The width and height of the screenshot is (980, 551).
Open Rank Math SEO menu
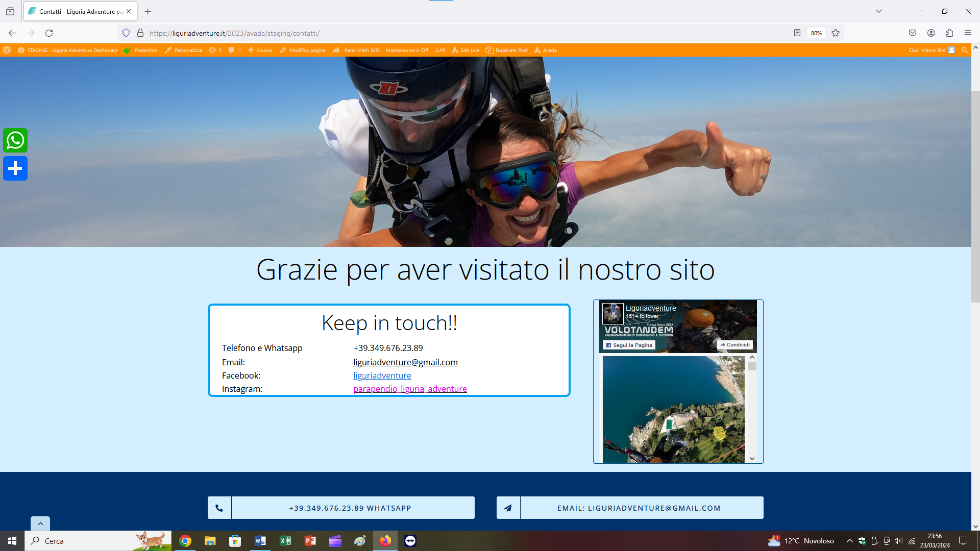356,50
